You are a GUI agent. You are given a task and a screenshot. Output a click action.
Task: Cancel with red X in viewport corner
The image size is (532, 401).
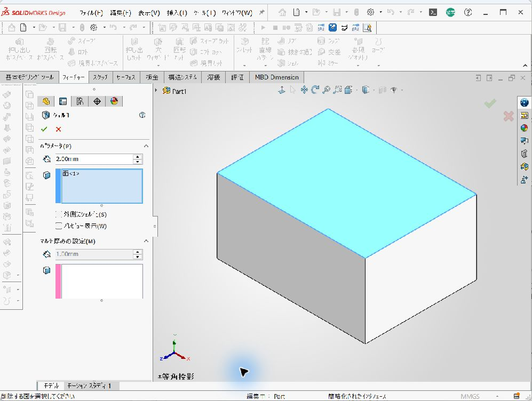click(x=508, y=116)
